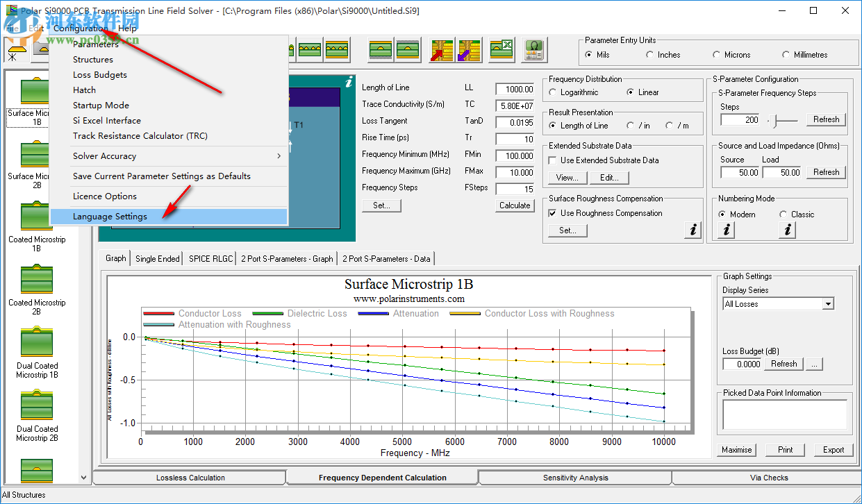Switch to the SPICE RLGC tab

click(210, 258)
